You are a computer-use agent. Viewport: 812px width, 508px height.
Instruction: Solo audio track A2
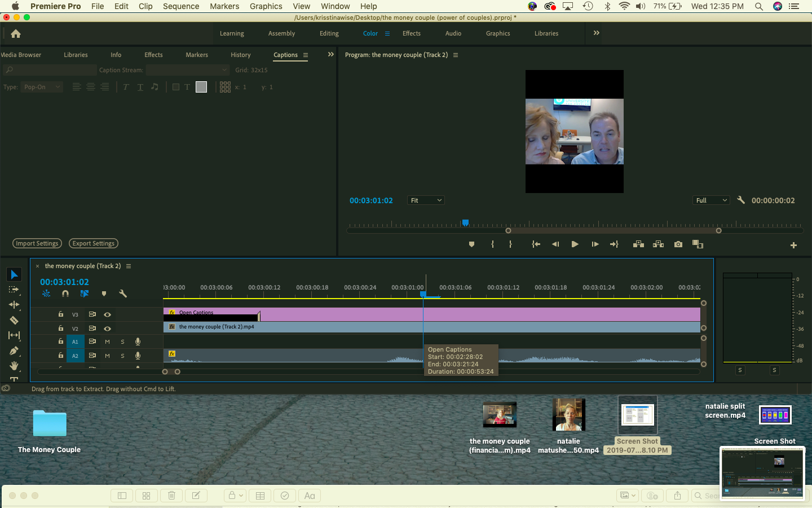(122, 356)
